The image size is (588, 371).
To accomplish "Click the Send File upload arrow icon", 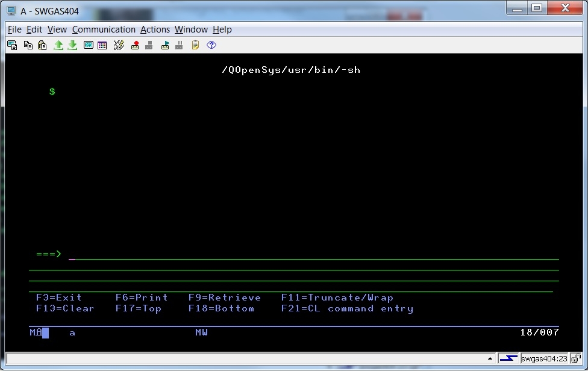I will click(x=58, y=45).
